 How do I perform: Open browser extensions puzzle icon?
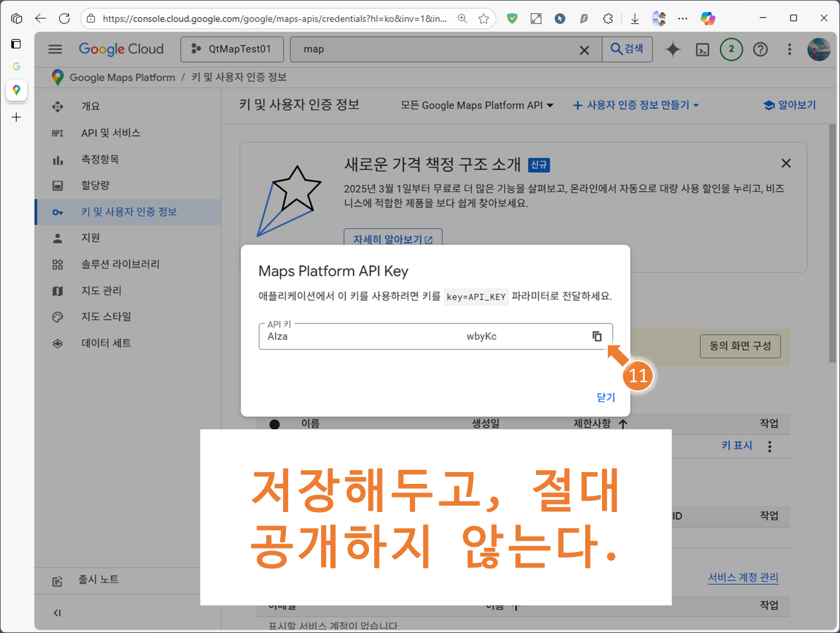pos(608,19)
